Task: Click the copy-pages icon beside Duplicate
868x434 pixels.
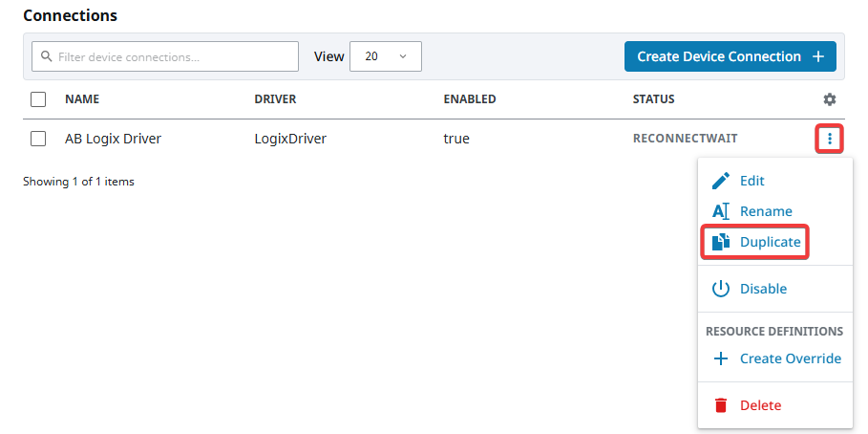Action: 721,242
